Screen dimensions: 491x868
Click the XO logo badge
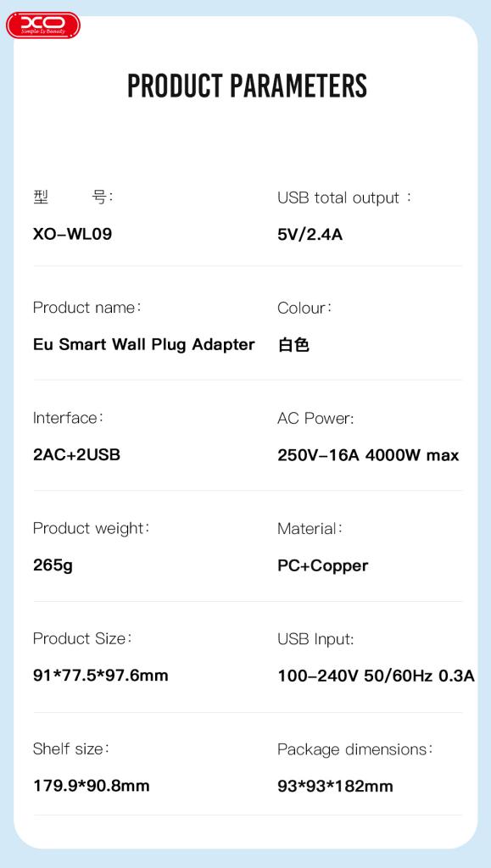coord(43,25)
